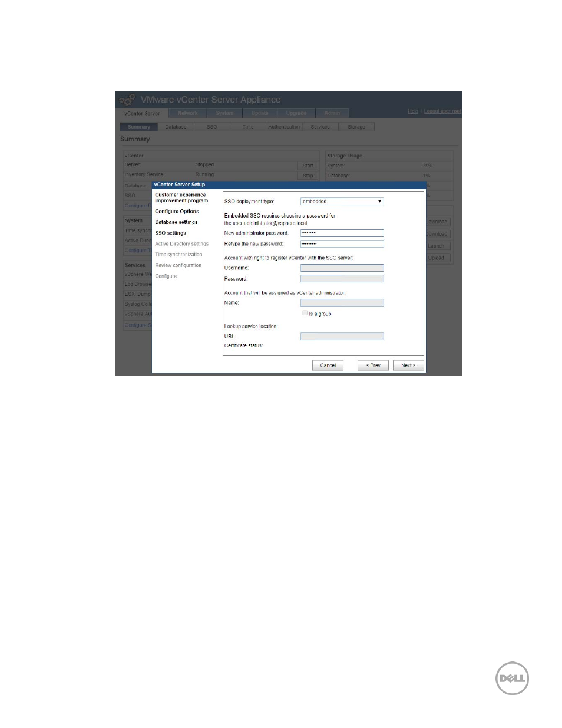Click the 'Storage Usage' panel heading

tap(345, 156)
